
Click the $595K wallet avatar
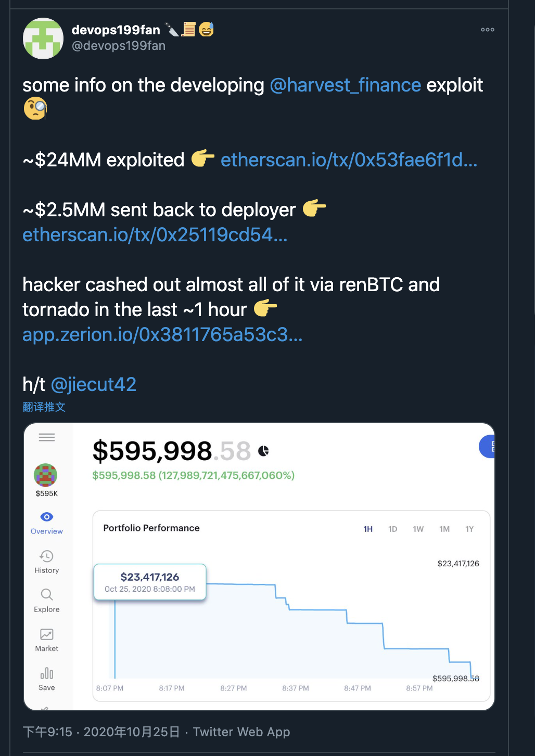[46, 475]
